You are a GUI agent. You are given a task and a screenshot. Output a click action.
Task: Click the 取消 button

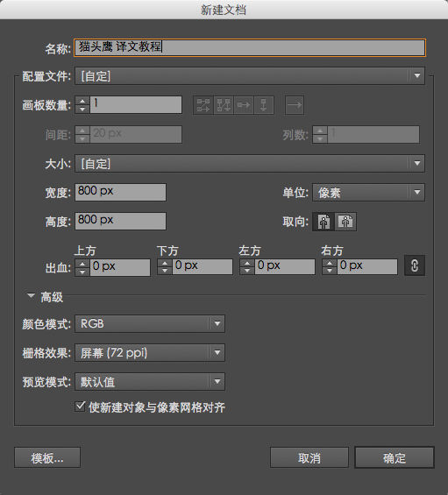(309, 457)
